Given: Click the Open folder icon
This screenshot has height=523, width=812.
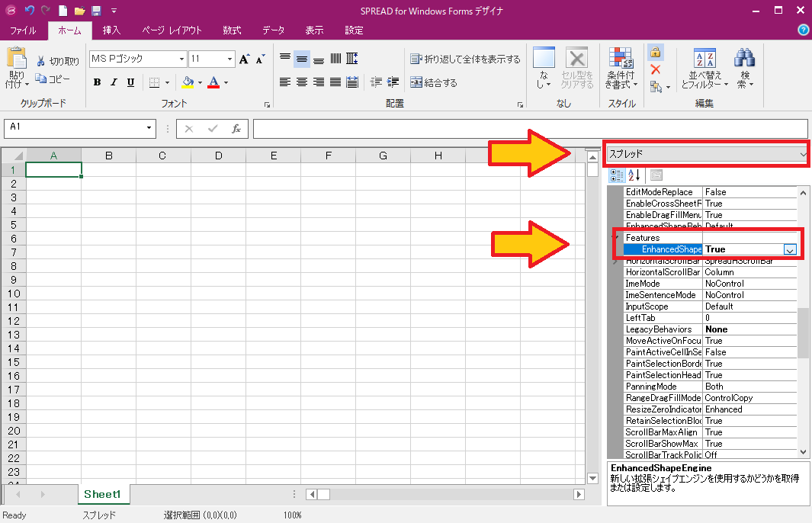Looking at the screenshot, I should tap(79, 11).
